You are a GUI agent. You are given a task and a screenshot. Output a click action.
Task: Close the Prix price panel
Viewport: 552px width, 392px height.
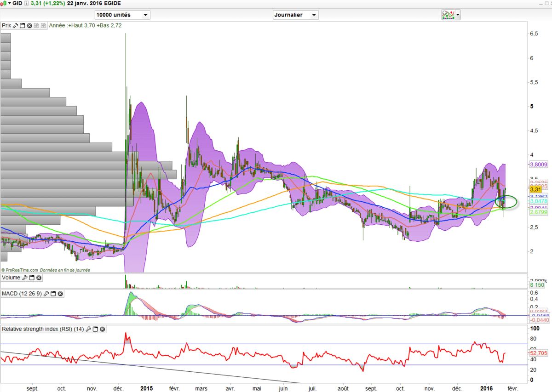29,26
